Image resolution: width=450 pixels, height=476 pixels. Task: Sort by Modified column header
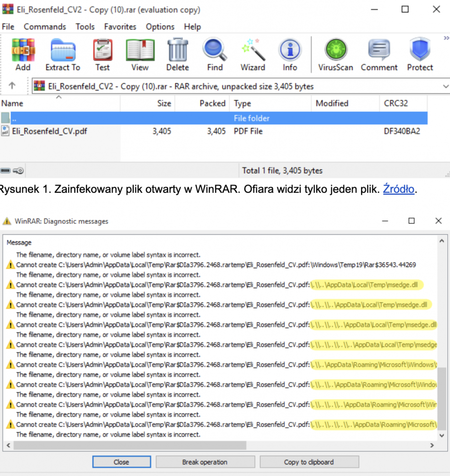point(345,103)
